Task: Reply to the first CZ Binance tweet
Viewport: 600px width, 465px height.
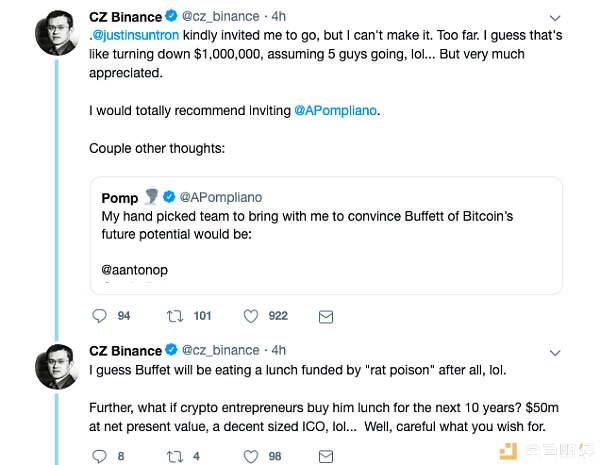Action: pyautogui.click(x=98, y=316)
